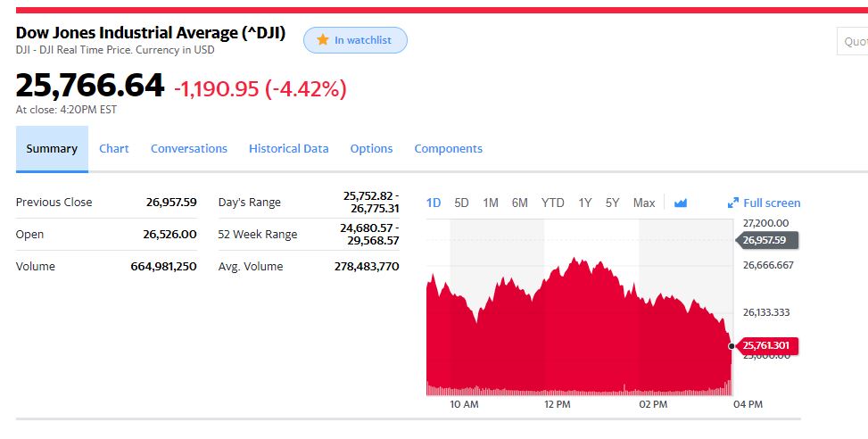Open the Summary tab

pos(52,149)
